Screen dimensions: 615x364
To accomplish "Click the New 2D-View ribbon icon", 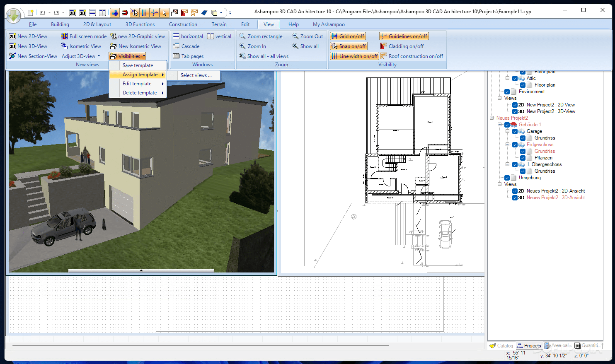I will [12, 36].
